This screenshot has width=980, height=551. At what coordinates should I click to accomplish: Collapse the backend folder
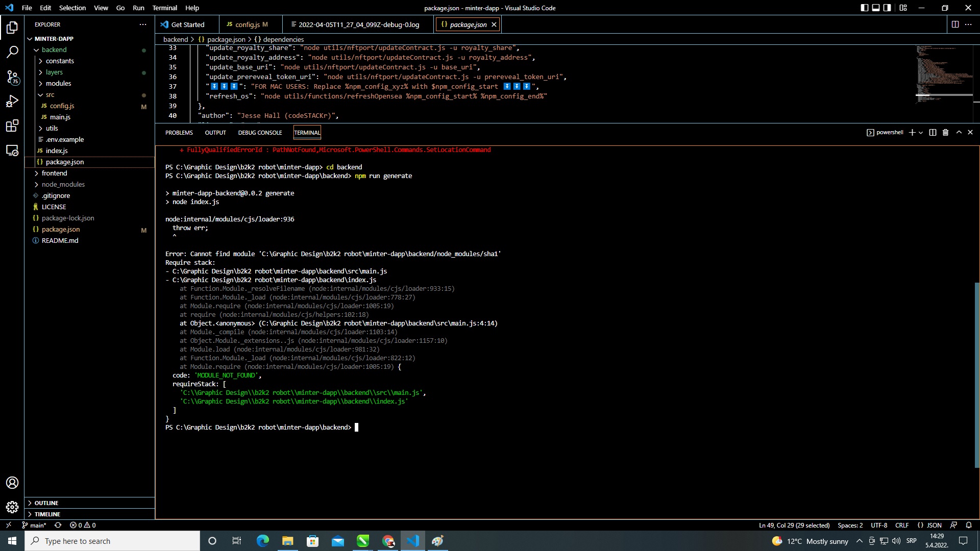click(x=54, y=49)
